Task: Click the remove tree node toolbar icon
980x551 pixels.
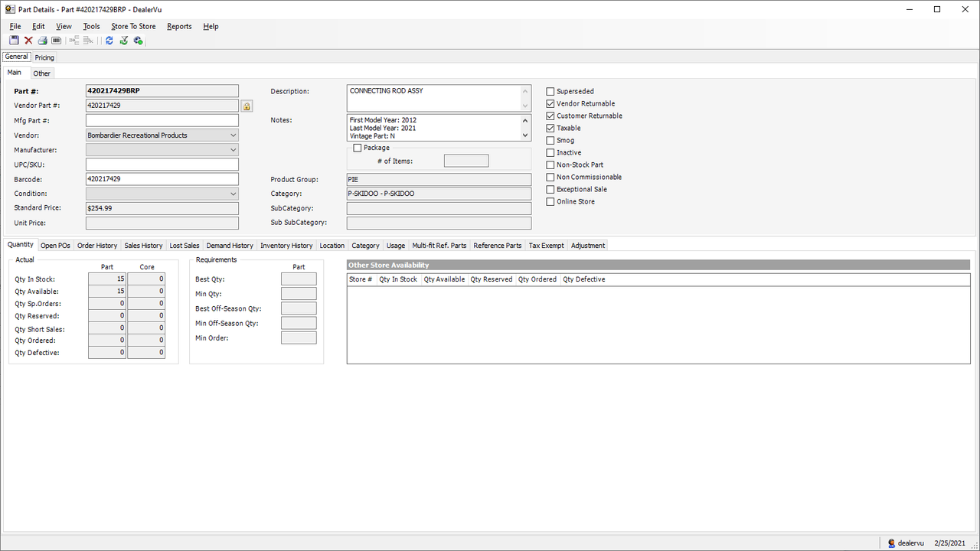Action: [88, 41]
